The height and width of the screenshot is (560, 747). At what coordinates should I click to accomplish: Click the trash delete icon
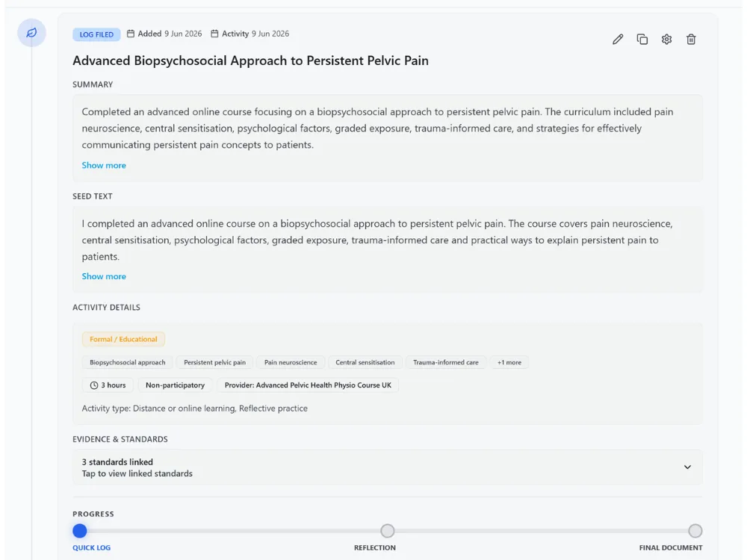(x=691, y=39)
